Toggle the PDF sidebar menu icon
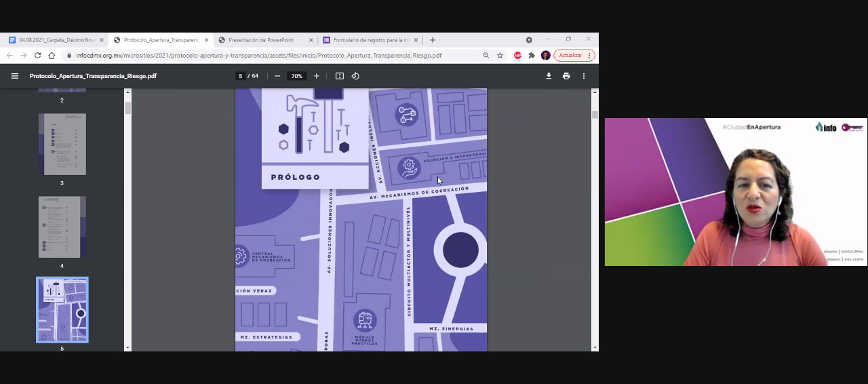 pyautogui.click(x=15, y=76)
